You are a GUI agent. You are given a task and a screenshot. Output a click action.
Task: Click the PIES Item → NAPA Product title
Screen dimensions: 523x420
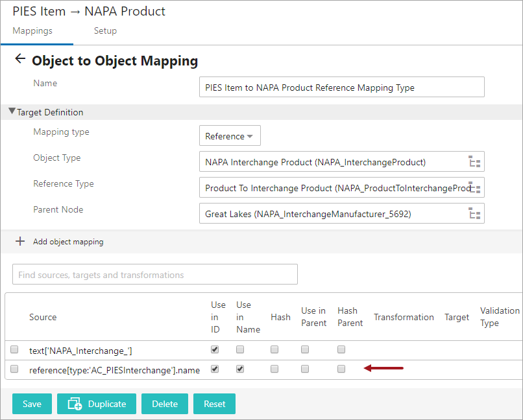coord(89,11)
